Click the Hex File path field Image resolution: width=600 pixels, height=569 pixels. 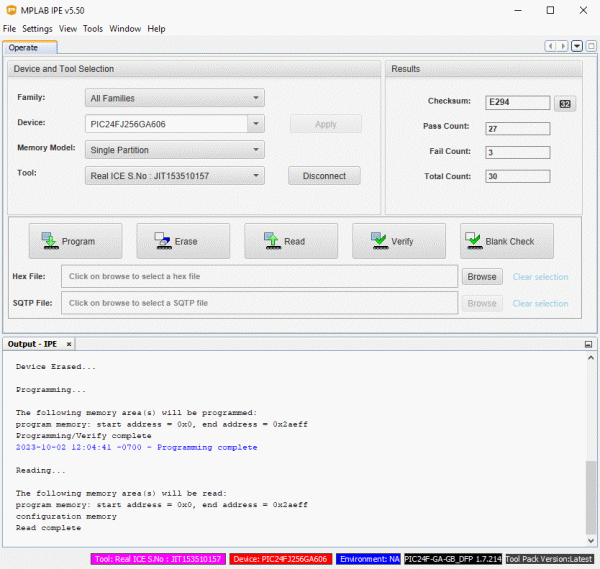(x=260, y=276)
